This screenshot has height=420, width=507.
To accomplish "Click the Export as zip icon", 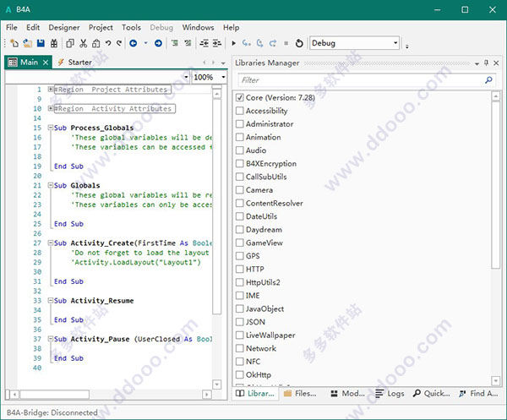I will click(54, 43).
